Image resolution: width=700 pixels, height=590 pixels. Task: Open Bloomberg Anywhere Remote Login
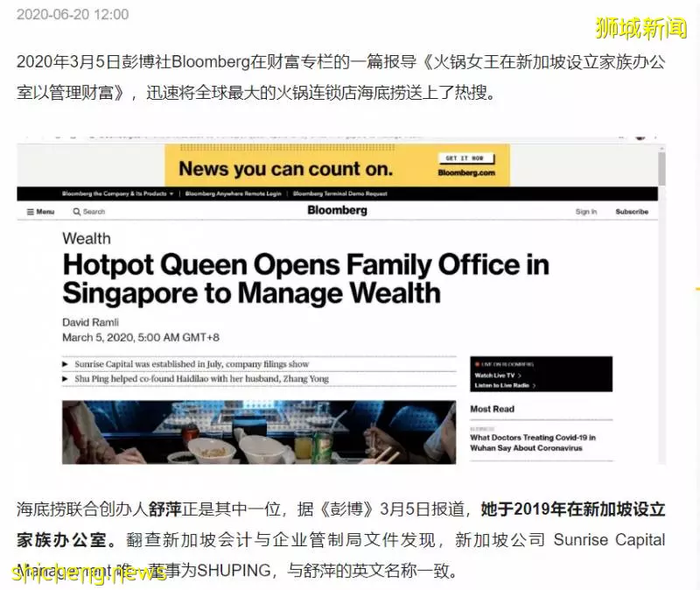pyautogui.click(x=233, y=193)
